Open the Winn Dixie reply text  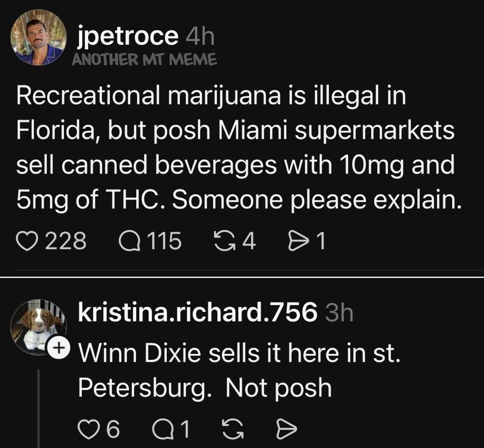(238, 372)
